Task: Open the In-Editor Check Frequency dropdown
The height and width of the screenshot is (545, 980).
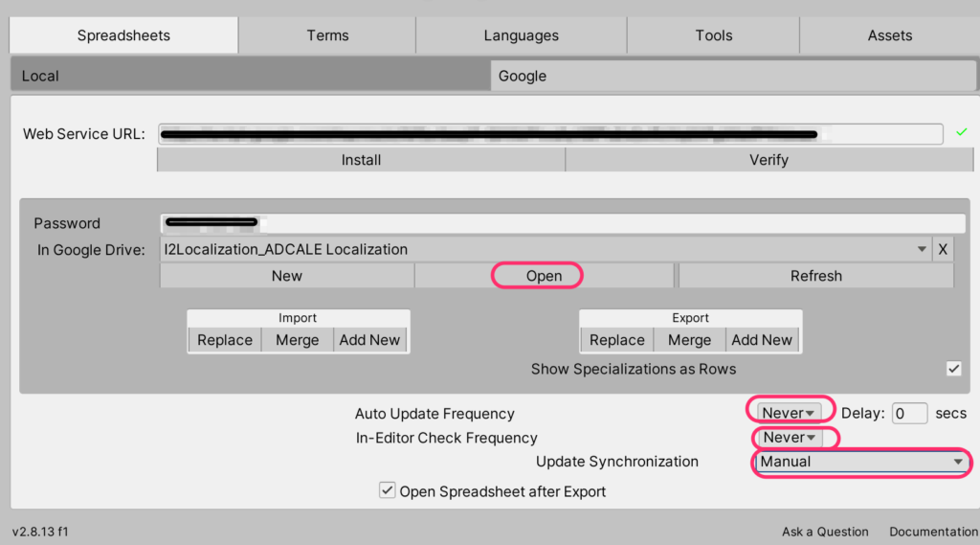Action: [790, 438]
